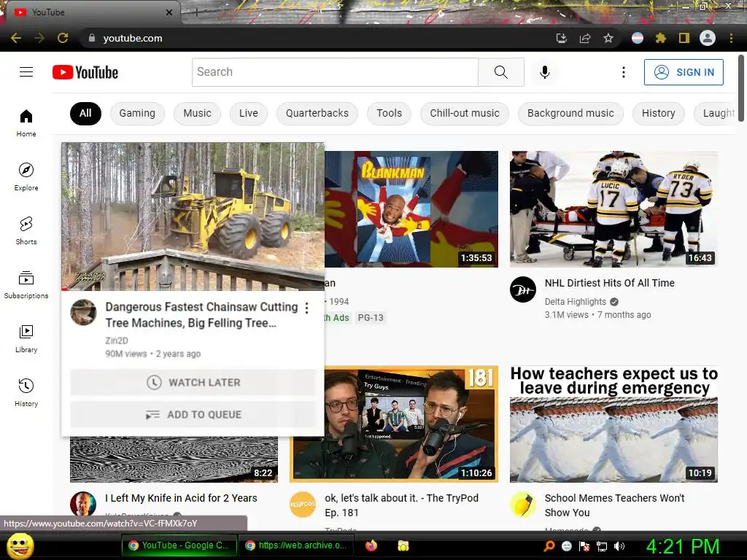747x560 pixels.
Task: Select the Live filter chip
Action: pyautogui.click(x=249, y=113)
